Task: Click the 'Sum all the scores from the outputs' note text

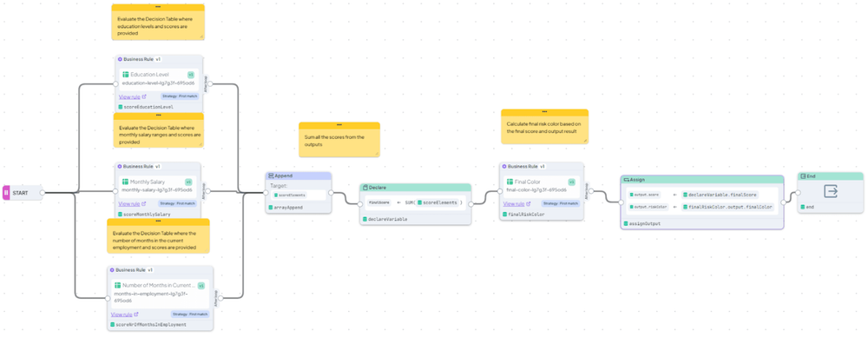Action: tap(334, 140)
